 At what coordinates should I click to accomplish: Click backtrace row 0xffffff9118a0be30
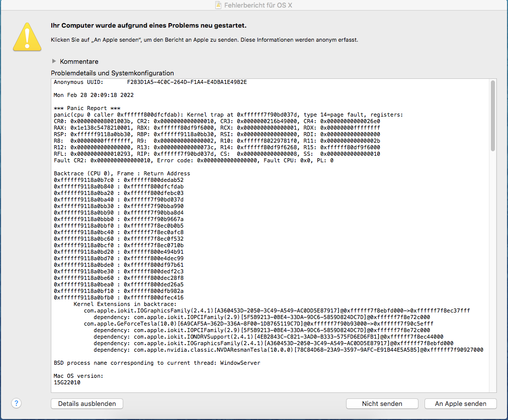119,271
